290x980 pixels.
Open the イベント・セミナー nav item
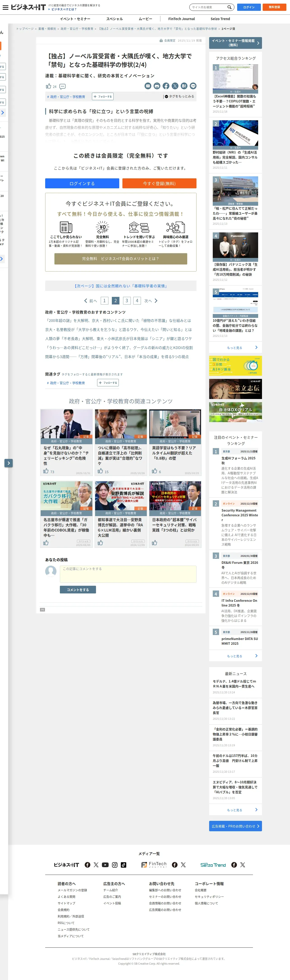75,19
